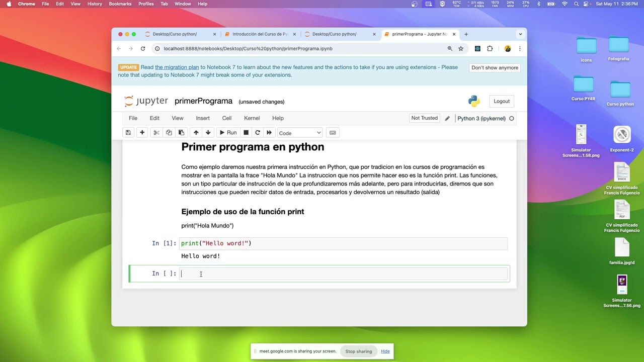
Task: Click Don't show anymore button
Action: [495, 67]
